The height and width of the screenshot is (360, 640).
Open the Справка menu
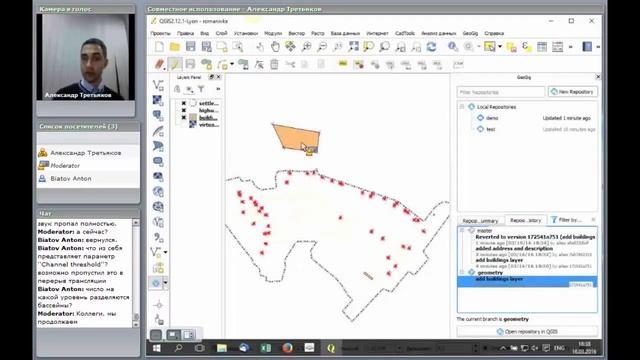click(x=494, y=33)
